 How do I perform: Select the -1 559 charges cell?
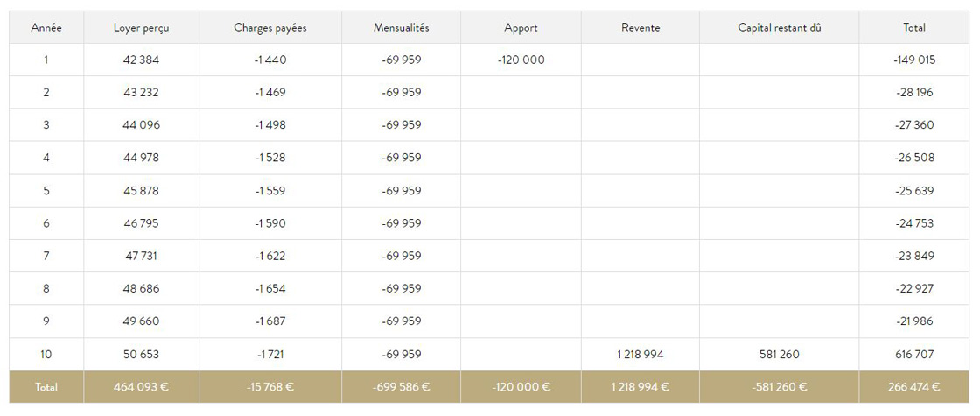pyautogui.click(x=270, y=191)
